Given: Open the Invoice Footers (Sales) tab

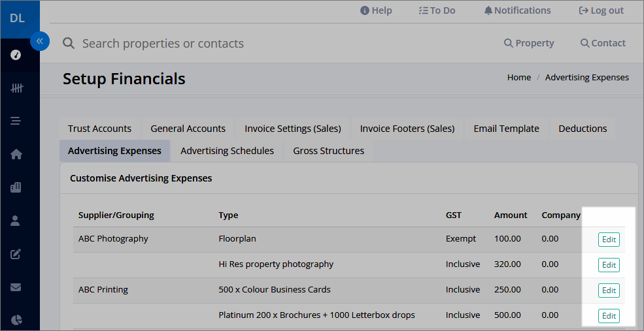Looking at the screenshot, I should pos(407,129).
